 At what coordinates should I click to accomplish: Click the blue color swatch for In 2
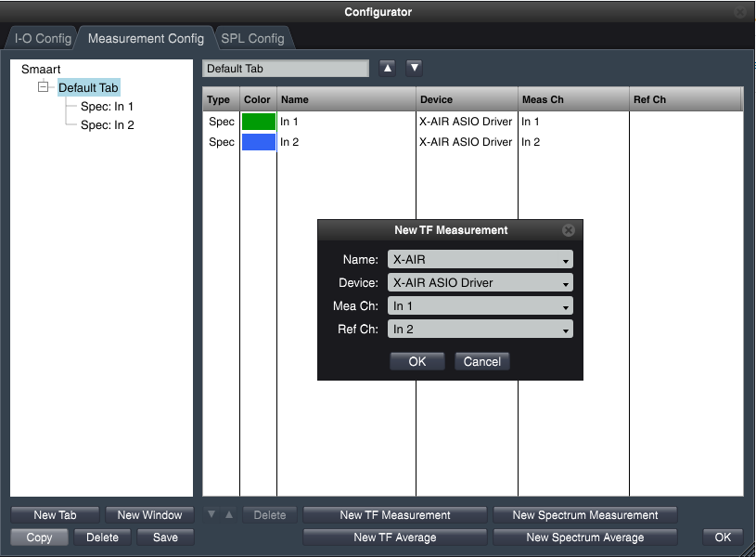pos(259,142)
